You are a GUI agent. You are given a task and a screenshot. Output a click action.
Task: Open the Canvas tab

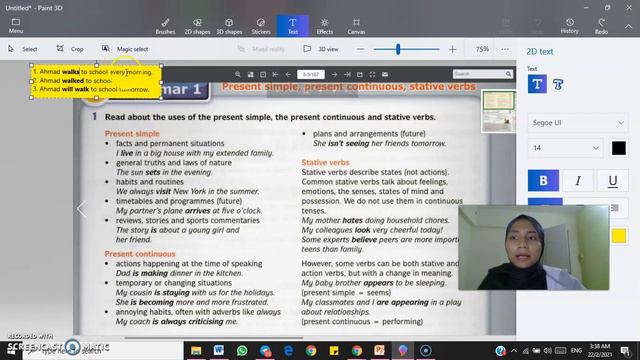(x=356, y=26)
